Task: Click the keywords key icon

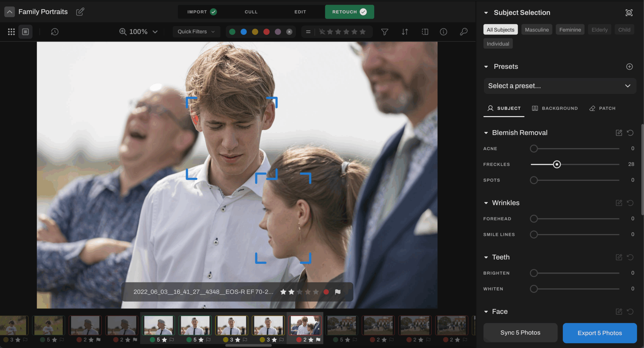Action: point(464,31)
